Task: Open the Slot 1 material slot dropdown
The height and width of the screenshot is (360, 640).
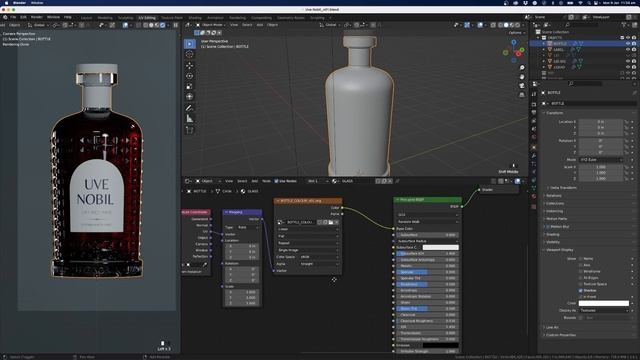Action: [318, 181]
